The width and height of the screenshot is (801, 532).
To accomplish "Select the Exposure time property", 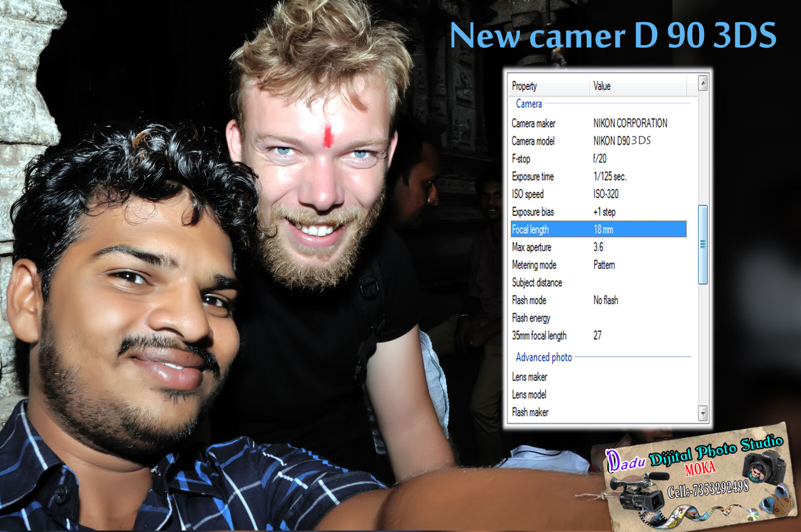I will point(533,176).
